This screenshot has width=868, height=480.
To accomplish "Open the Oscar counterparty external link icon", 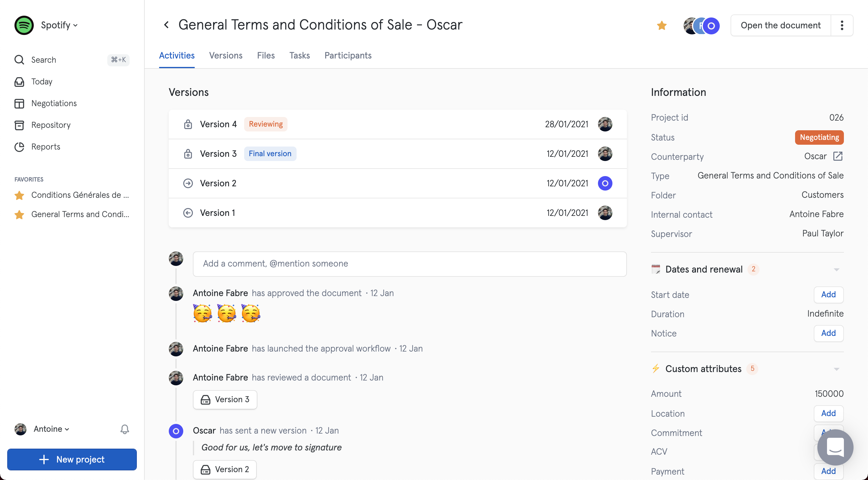I will point(838,156).
